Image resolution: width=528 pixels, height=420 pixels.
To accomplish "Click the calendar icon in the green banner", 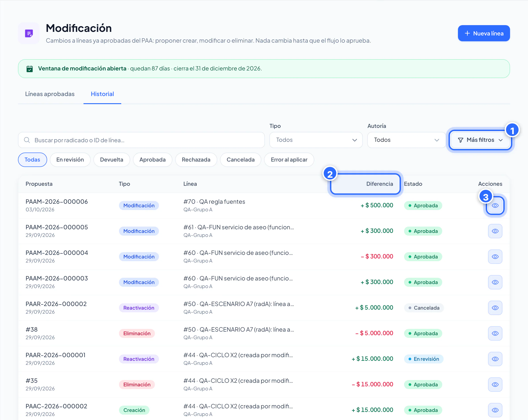I will coord(30,69).
